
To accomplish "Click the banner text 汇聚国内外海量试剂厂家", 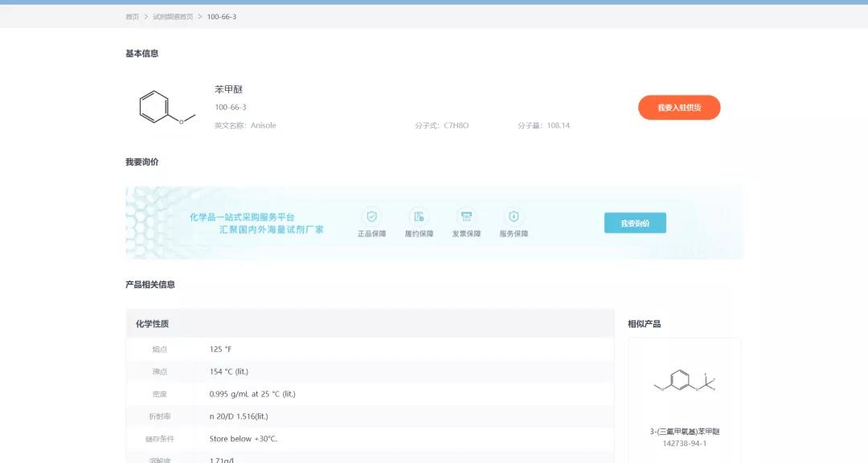I will click(272, 229).
